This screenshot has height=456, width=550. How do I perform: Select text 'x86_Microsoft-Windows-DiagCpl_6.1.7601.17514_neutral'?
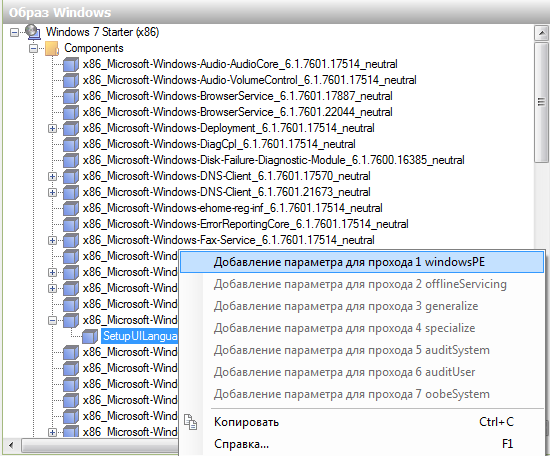coord(219,144)
